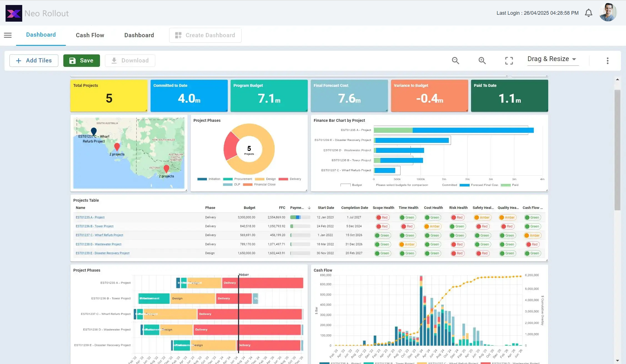Enter fullscreen view with expand icon
626x364 pixels.
click(509, 60)
